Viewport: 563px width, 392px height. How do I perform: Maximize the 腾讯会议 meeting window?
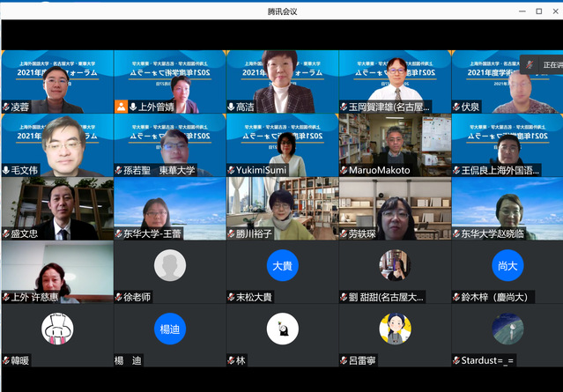pos(538,11)
